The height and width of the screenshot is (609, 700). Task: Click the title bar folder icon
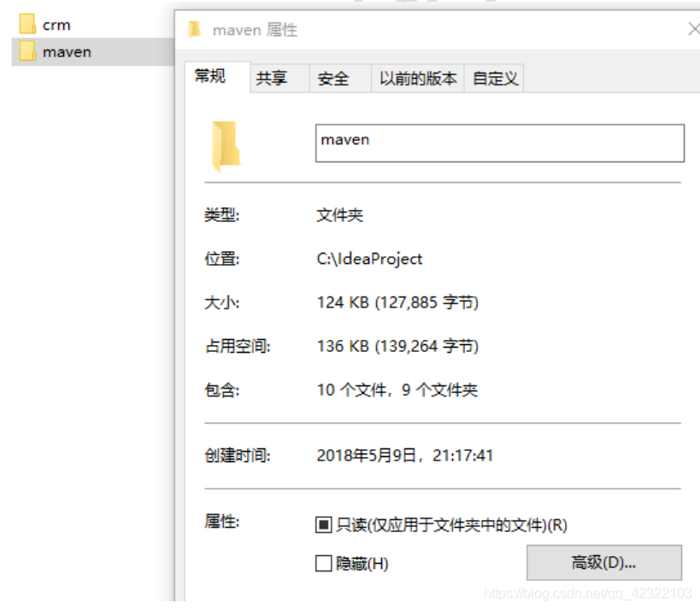[194, 29]
